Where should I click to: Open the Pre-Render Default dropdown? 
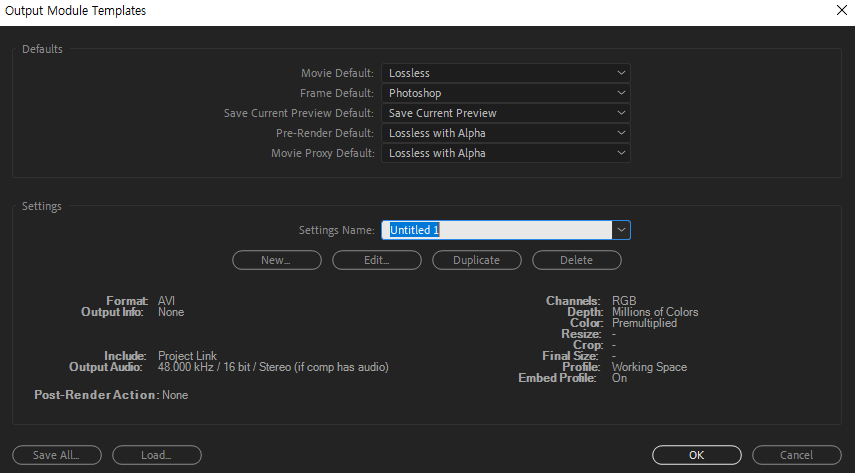(505, 133)
